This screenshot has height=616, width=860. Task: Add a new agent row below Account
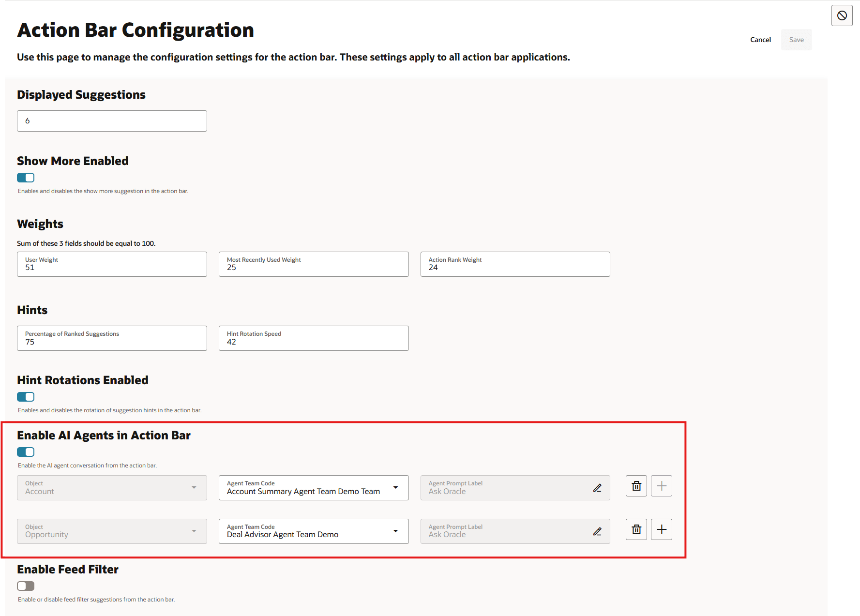pyautogui.click(x=661, y=486)
